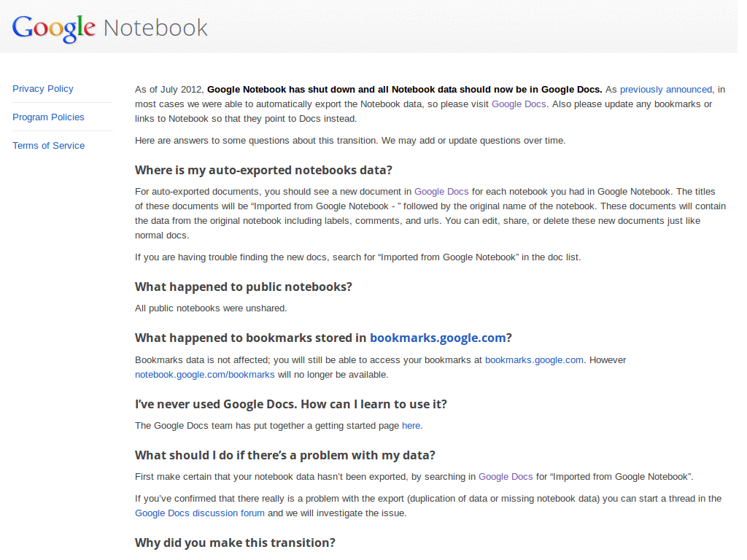Click sentence 'Here are answers to some questions'

pos(350,141)
